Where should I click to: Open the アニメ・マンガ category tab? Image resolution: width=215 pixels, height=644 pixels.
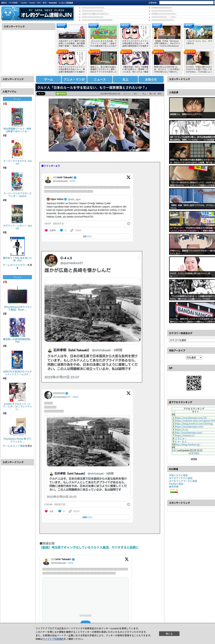pyautogui.click(x=74, y=79)
